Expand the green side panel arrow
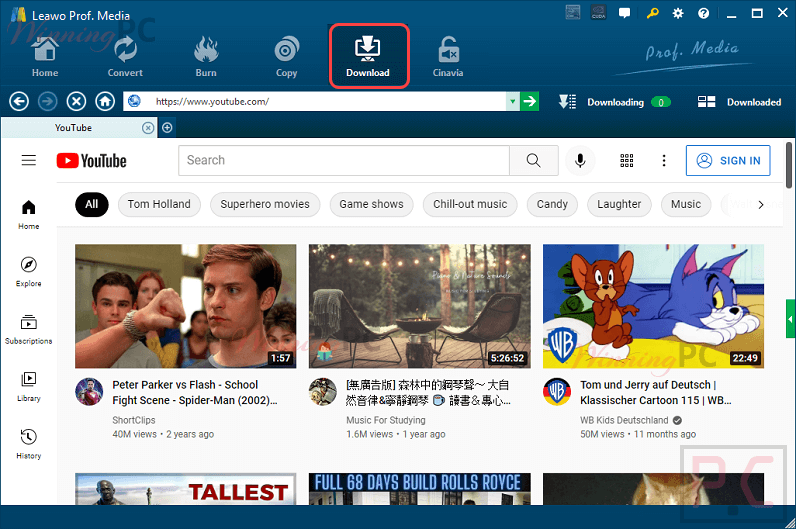This screenshot has height=529, width=796. pyautogui.click(x=790, y=319)
